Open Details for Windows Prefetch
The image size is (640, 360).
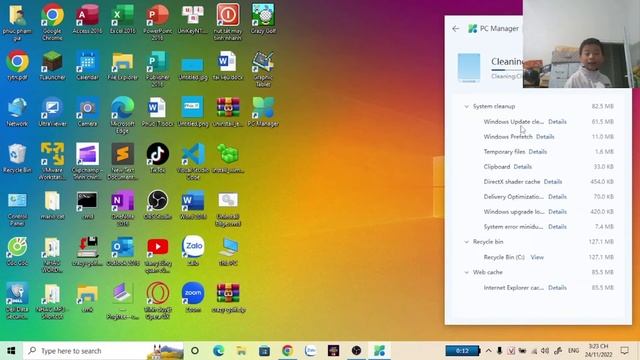pos(545,137)
